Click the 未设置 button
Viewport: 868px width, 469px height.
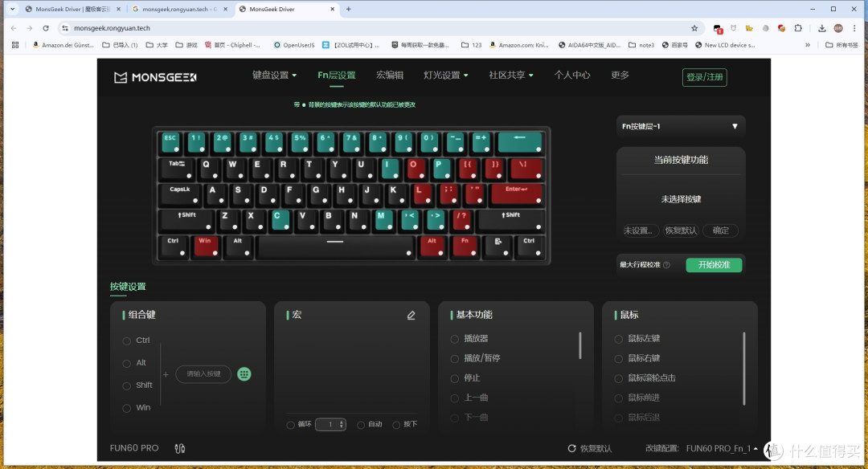coord(641,230)
